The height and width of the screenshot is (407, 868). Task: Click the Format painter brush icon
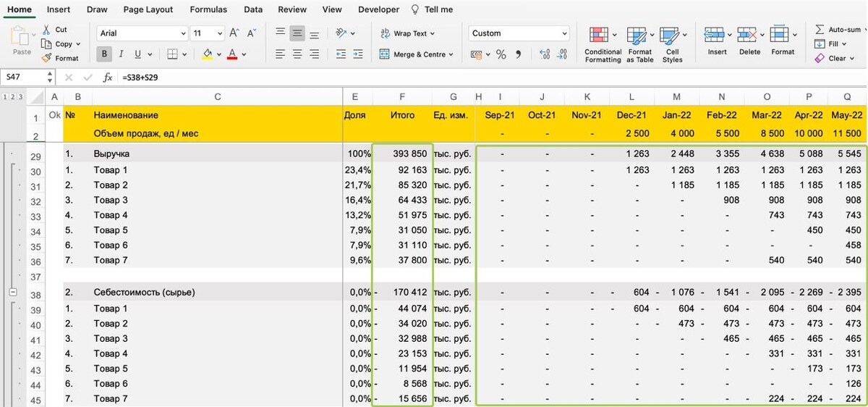click(46, 58)
